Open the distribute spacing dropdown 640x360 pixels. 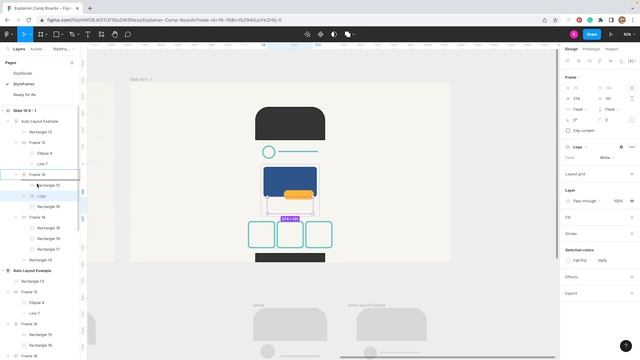632,61
